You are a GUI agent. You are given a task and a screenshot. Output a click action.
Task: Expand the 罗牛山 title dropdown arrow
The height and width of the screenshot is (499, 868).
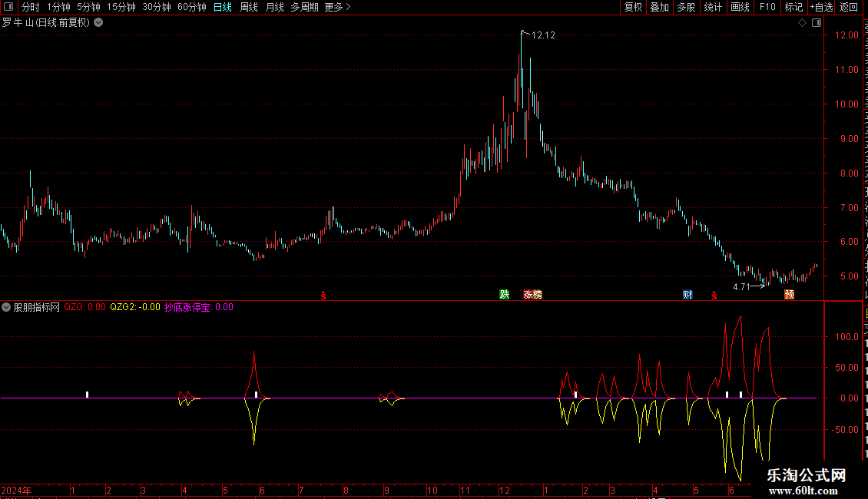(98, 22)
